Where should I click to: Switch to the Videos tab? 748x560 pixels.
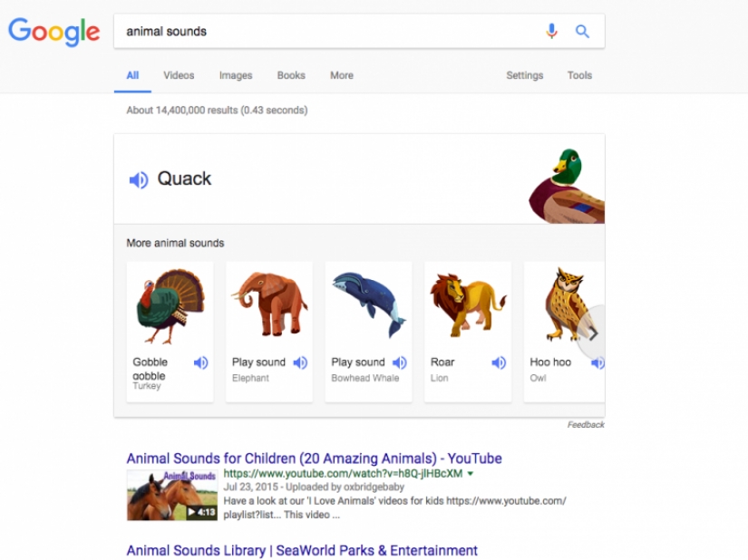[178, 75]
